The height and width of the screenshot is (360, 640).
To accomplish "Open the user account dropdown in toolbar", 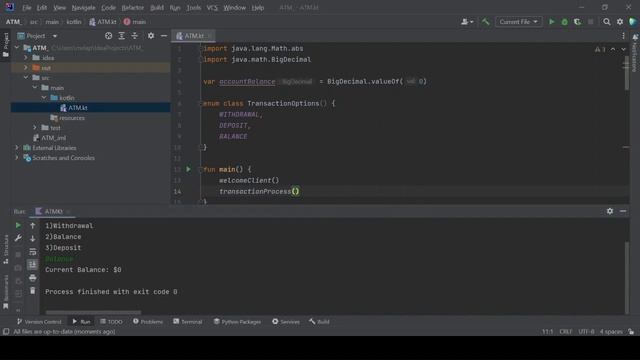I will [x=467, y=22].
